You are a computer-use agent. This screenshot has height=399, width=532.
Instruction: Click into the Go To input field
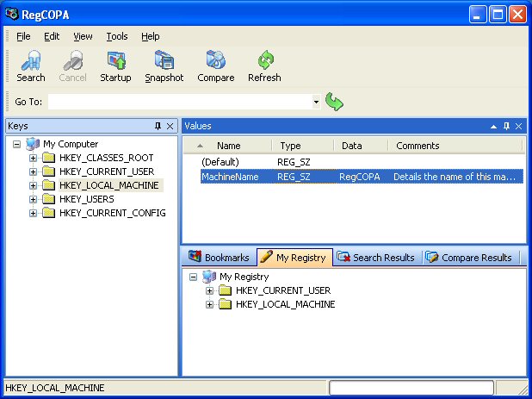coord(180,102)
